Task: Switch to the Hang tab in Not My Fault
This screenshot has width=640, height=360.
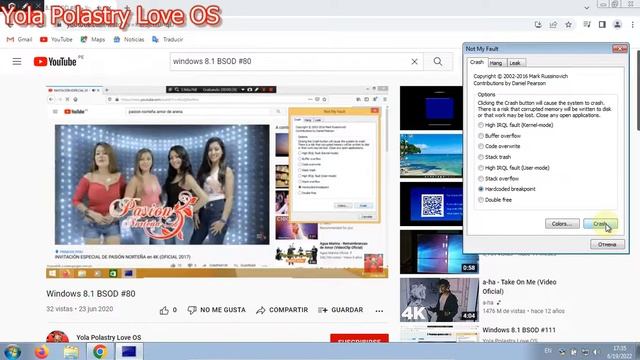Action: pyautogui.click(x=496, y=63)
